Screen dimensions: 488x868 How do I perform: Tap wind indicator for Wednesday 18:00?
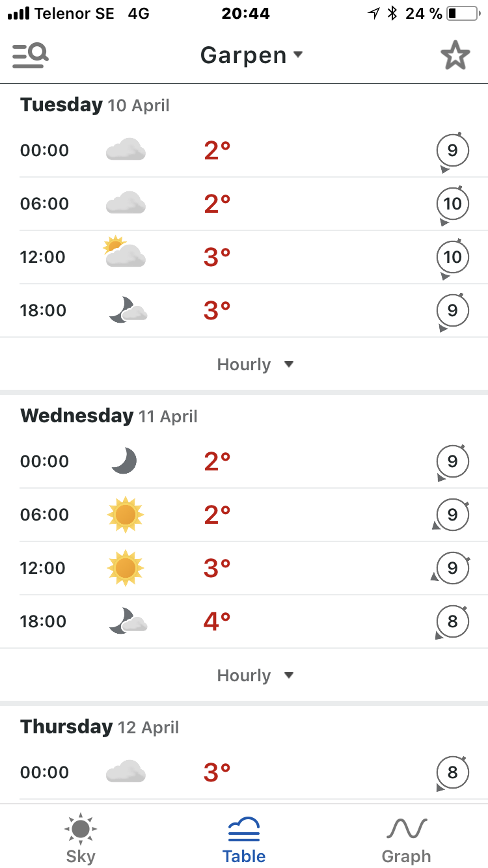[452, 622]
